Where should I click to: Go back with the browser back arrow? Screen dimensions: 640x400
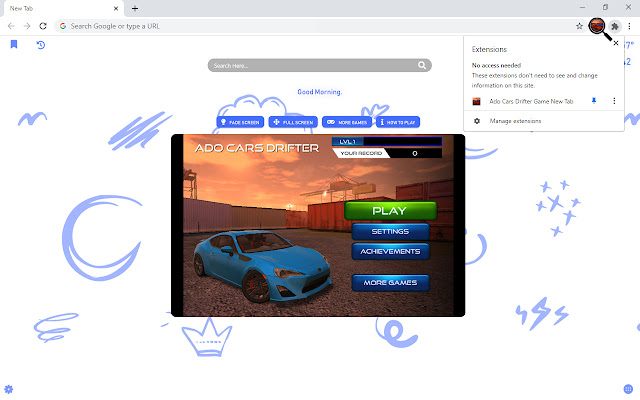(x=11, y=26)
